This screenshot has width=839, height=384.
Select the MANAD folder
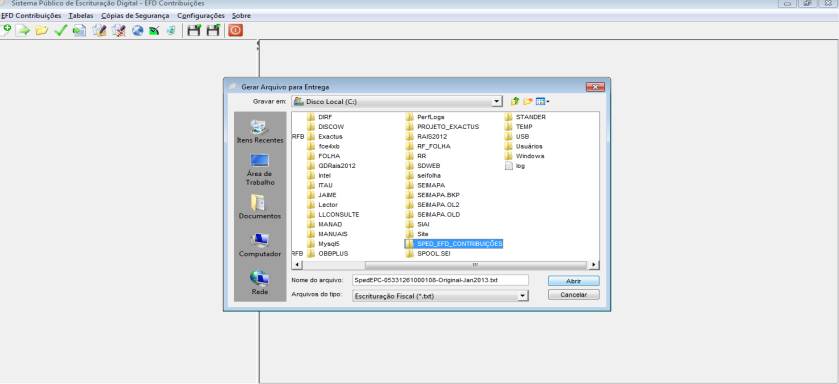pyautogui.click(x=324, y=224)
